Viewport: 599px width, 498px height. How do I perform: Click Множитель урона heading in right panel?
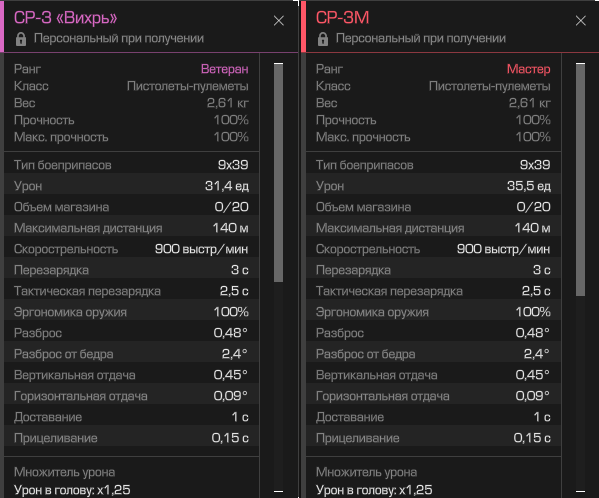point(366,472)
